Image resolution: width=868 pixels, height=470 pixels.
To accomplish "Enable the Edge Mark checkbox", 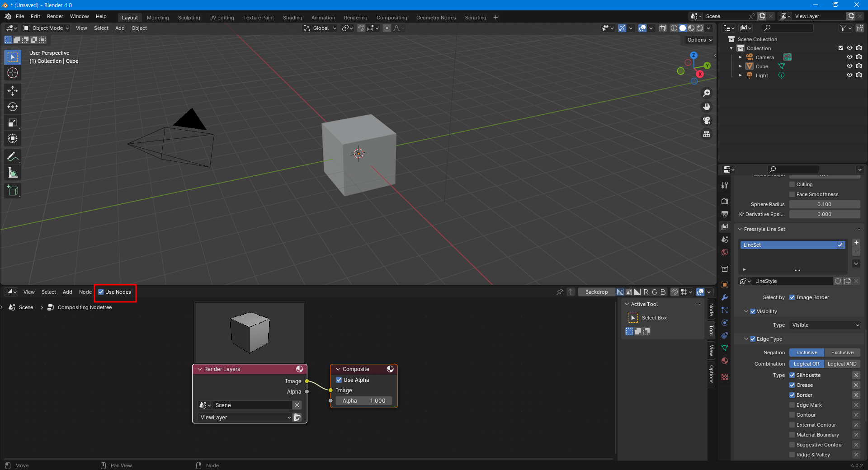I will coord(792,405).
